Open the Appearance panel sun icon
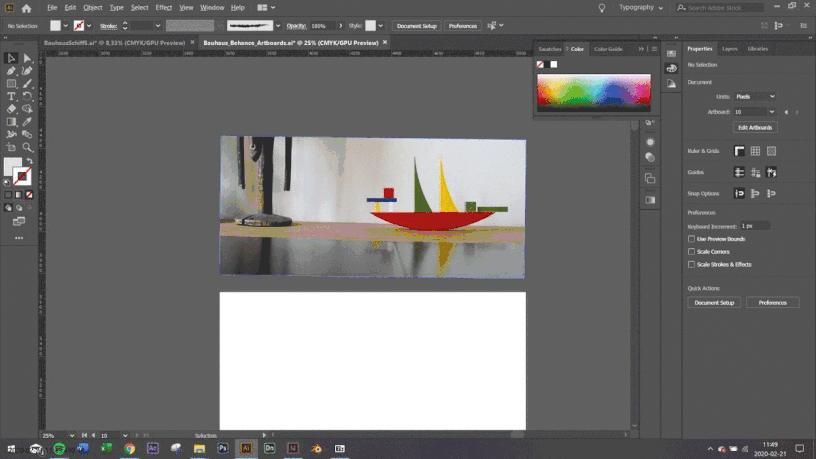The width and height of the screenshot is (816, 459). tap(650, 142)
